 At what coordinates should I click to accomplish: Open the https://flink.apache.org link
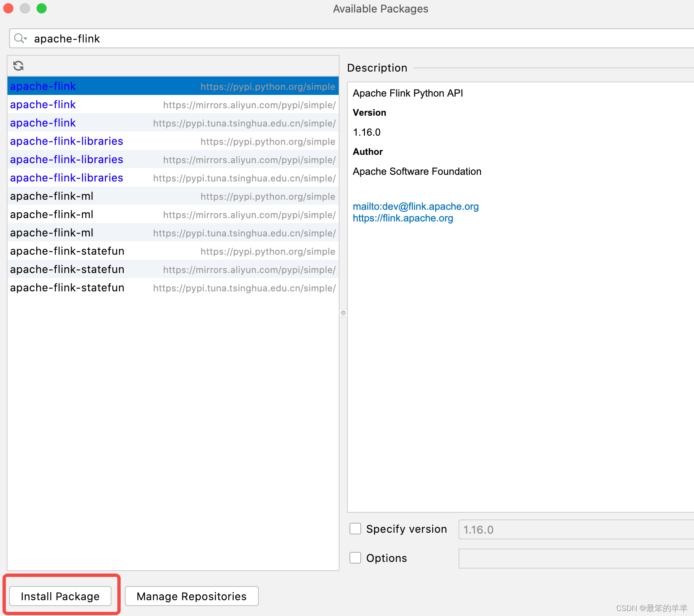point(403,218)
